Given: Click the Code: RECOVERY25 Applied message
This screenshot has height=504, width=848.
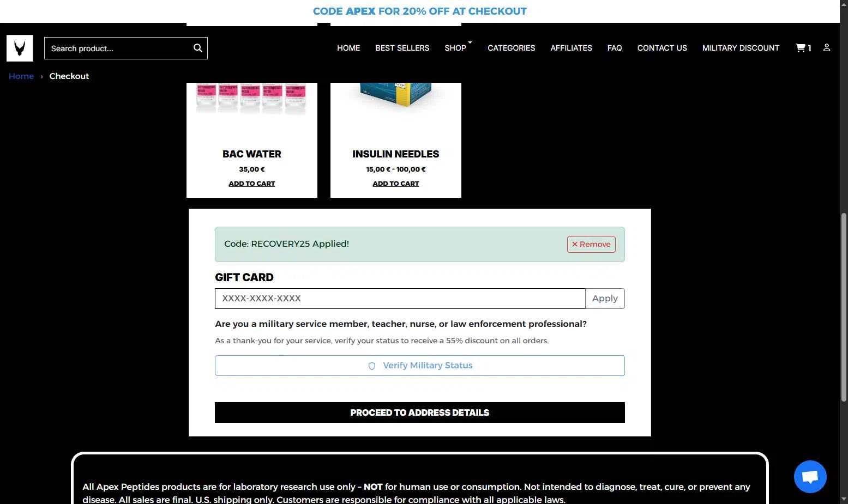Looking at the screenshot, I should (287, 244).
